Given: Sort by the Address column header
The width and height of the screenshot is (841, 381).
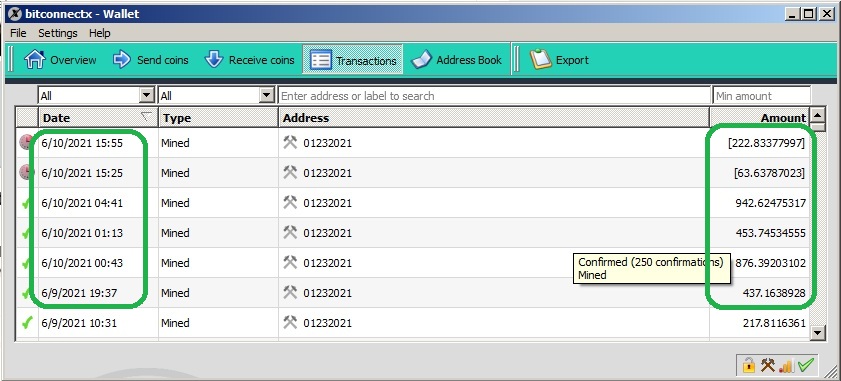Looking at the screenshot, I should tap(494, 118).
